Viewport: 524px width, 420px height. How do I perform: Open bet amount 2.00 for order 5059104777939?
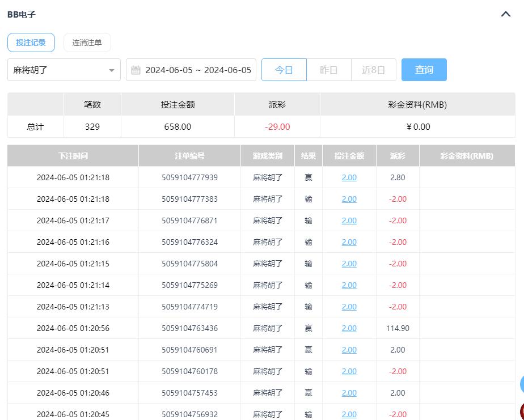point(349,177)
